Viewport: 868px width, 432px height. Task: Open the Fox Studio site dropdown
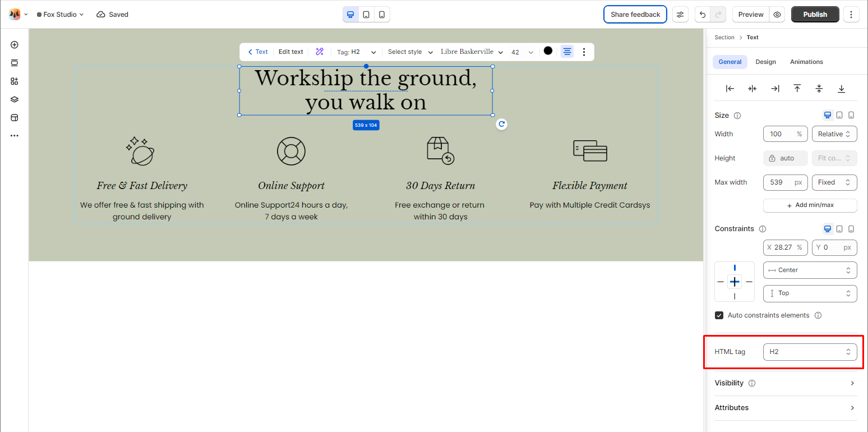coord(60,15)
